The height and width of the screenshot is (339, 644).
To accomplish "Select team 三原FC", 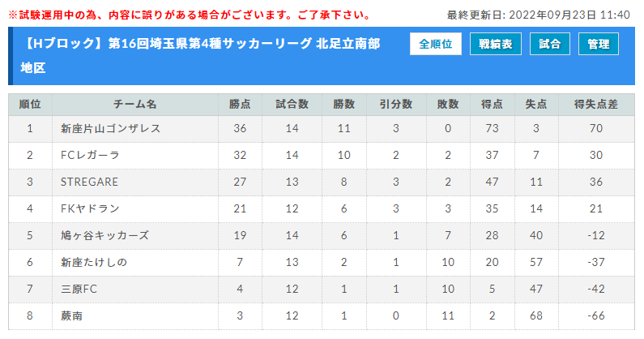I will [79, 289].
